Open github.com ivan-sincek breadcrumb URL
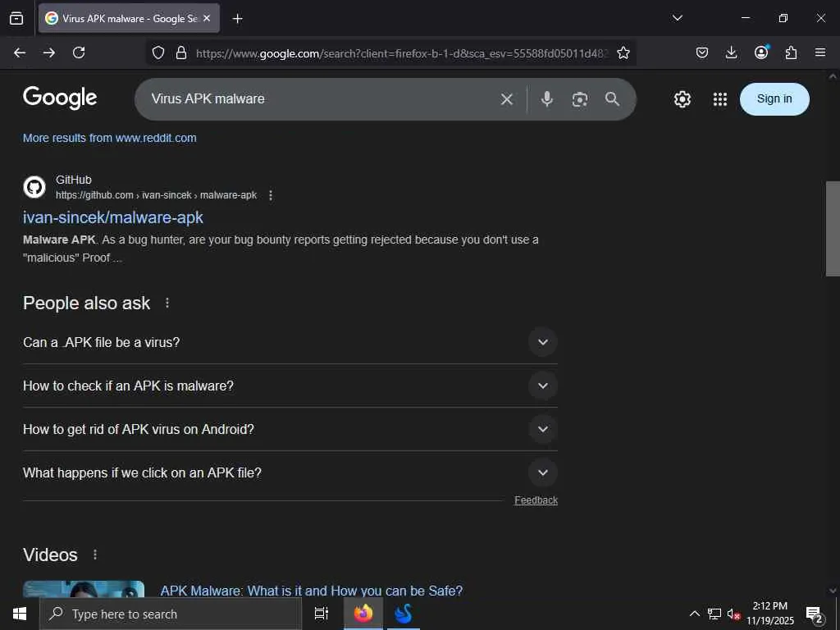Image resolution: width=840 pixels, height=630 pixels. point(156,195)
